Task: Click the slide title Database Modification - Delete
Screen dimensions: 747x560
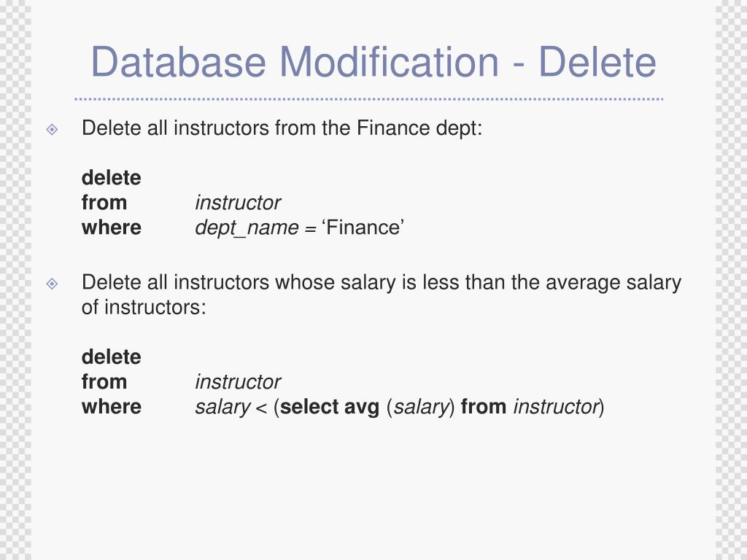Action: coord(373,62)
